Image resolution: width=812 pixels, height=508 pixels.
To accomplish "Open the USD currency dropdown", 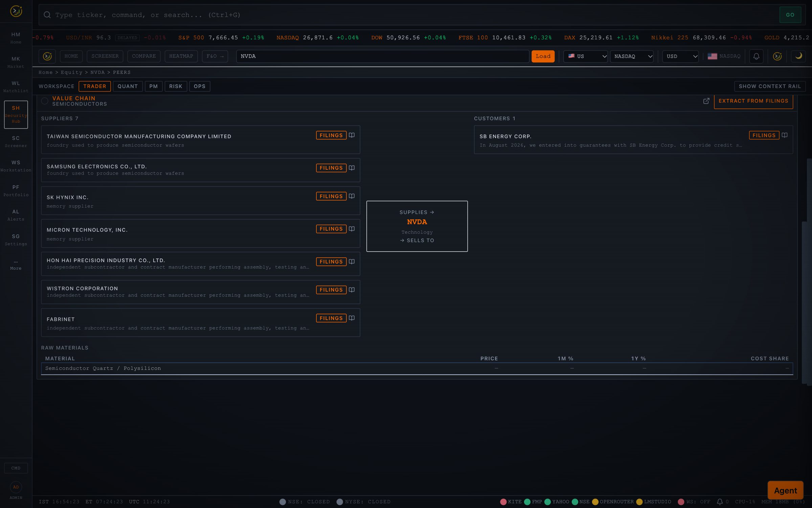I will coord(680,56).
